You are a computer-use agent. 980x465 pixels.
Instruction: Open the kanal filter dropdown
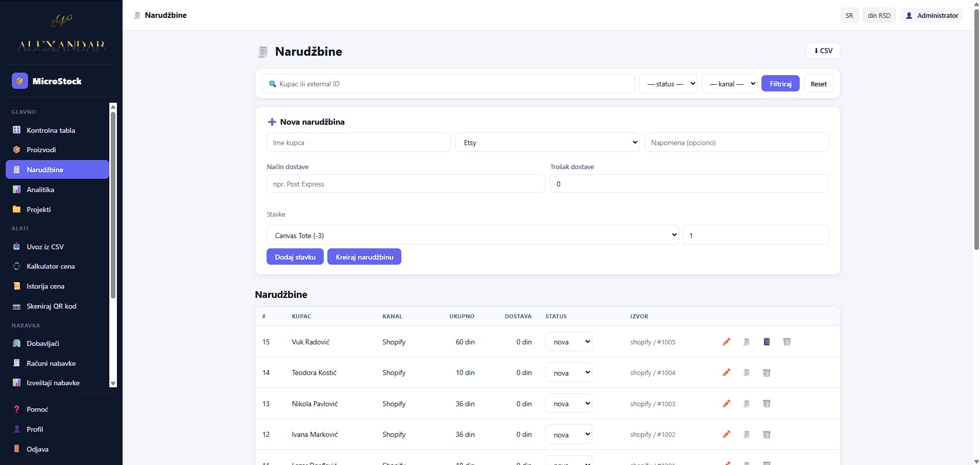729,84
